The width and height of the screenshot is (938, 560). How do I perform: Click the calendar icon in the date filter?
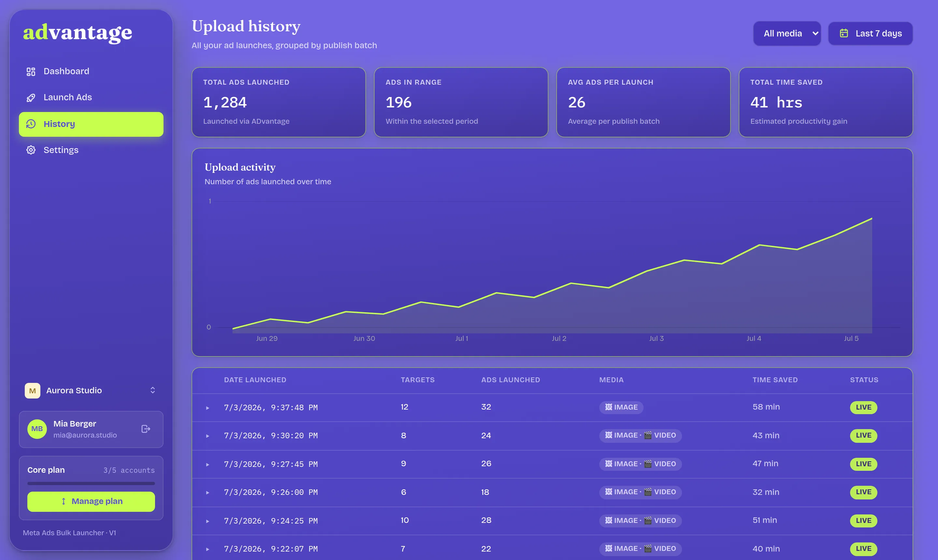844,33
